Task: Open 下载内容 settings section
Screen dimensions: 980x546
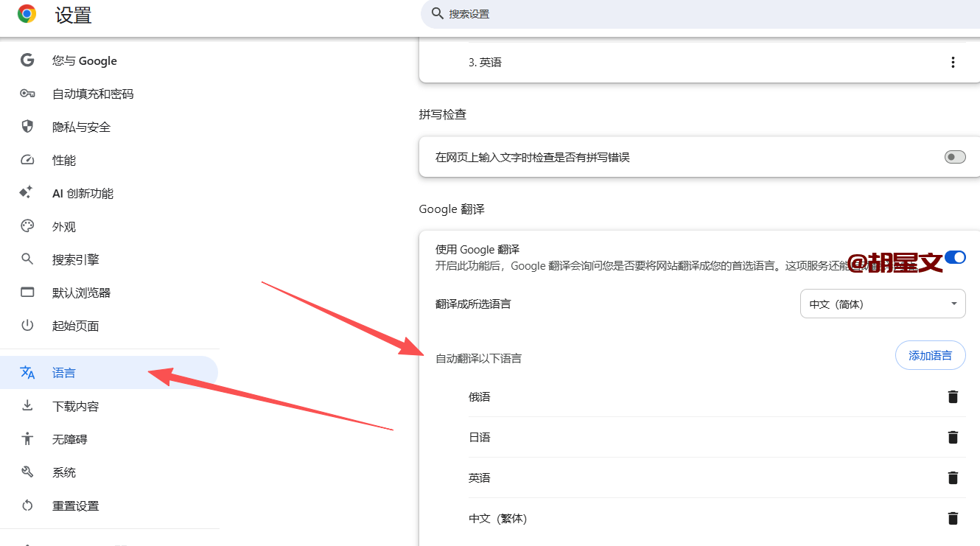Action: (x=75, y=407)
